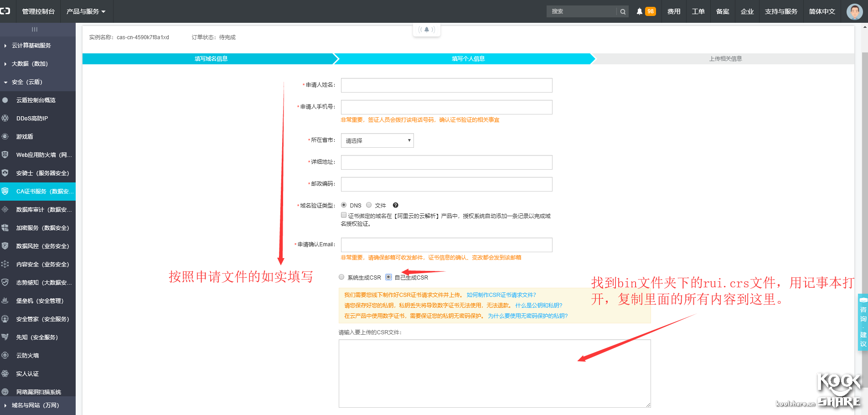Screen dimensions: 868x415
Task: Select the 文件 domain verification radio
Action: (369, 205)
